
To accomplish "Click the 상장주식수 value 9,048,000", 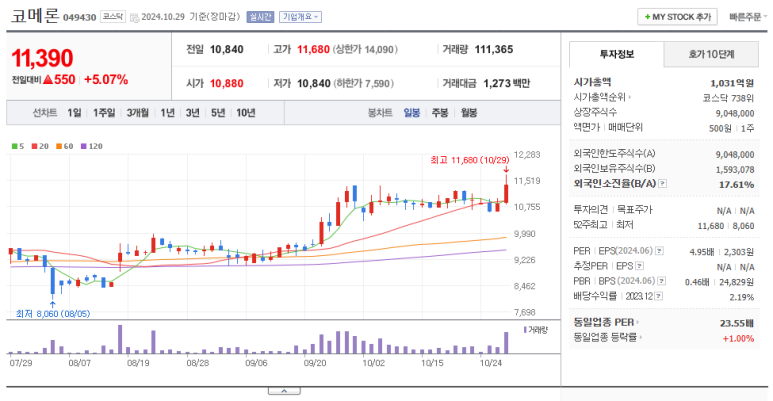I will [x=735, y=113].
